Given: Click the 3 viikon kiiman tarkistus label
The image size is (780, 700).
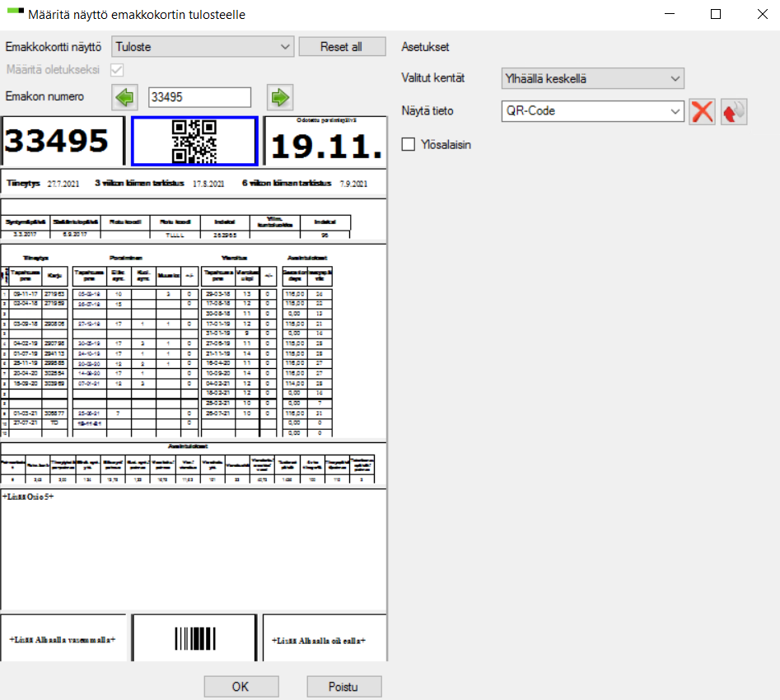Looking at the screenshot, I should 139,183.
